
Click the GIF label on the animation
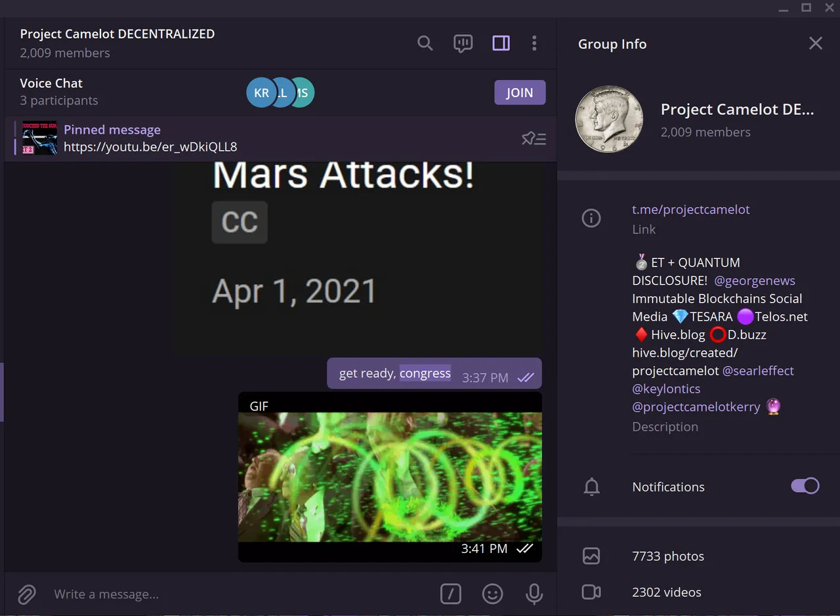click(x=259, y=406)
